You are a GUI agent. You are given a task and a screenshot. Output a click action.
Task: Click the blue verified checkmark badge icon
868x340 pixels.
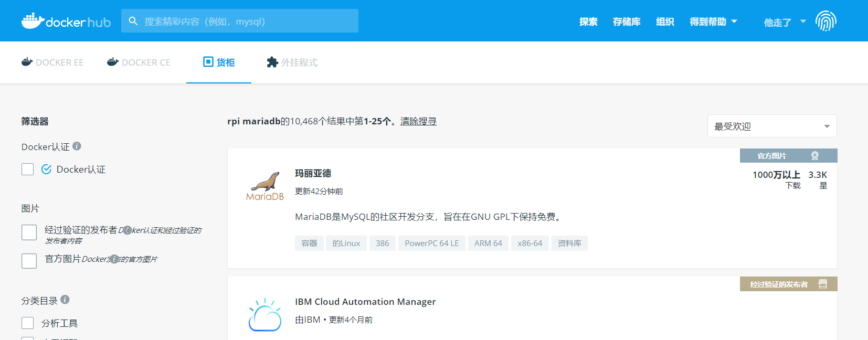click(x=46, y=169)
